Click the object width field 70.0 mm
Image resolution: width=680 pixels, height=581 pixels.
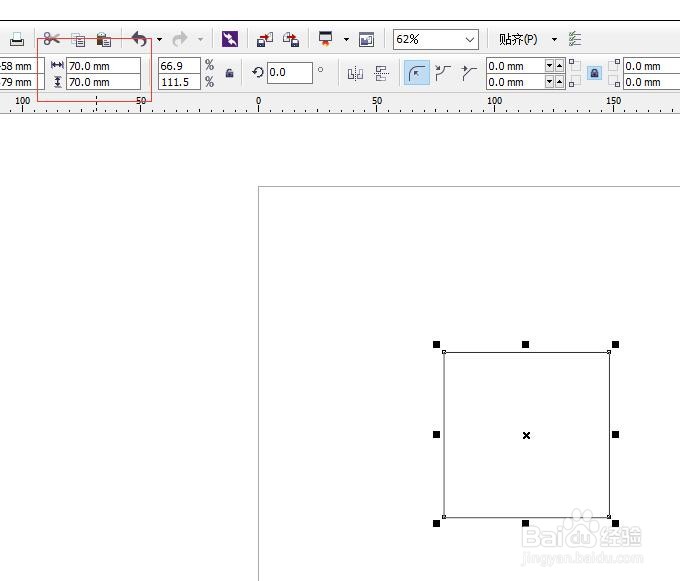[x=103, y=66]
